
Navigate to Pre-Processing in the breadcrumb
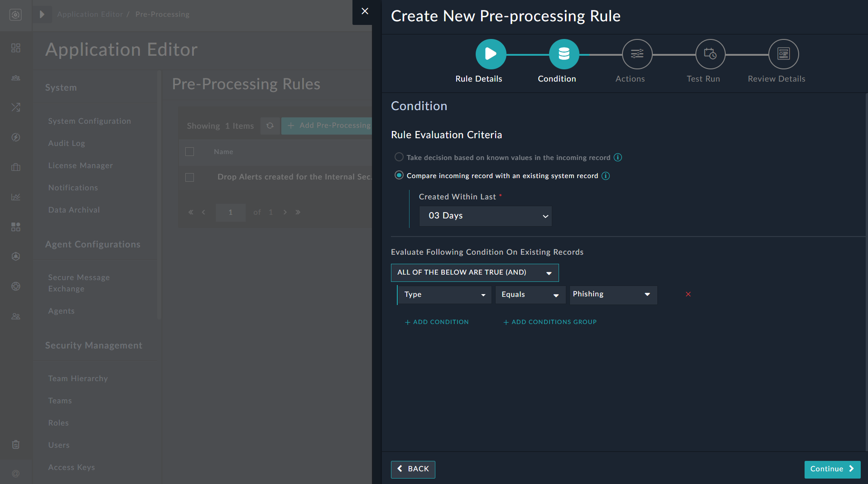tap(162, 14)
